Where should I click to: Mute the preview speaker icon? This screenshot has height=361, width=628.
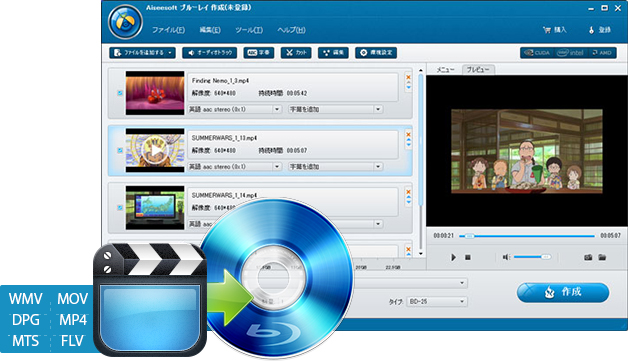tap(506, 257)
